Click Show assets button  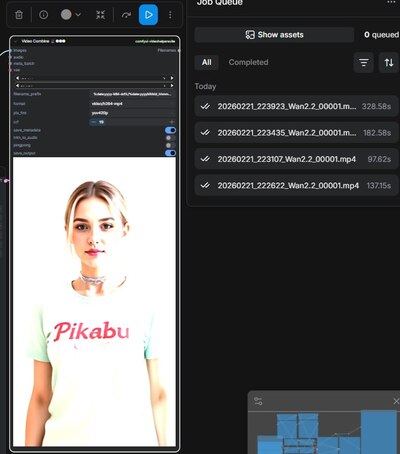click(274, 35)
